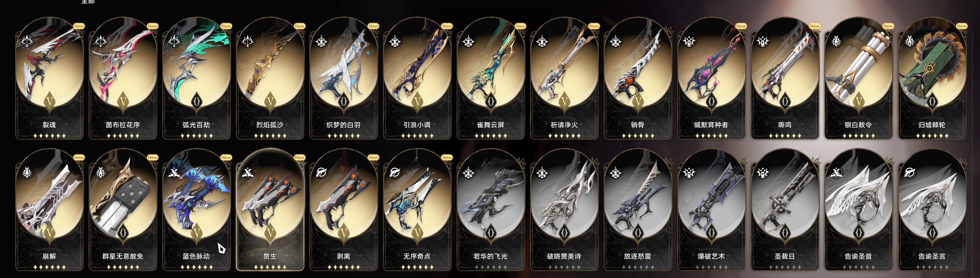Click the 告谕圣言 weapon name label

(932, 256)
